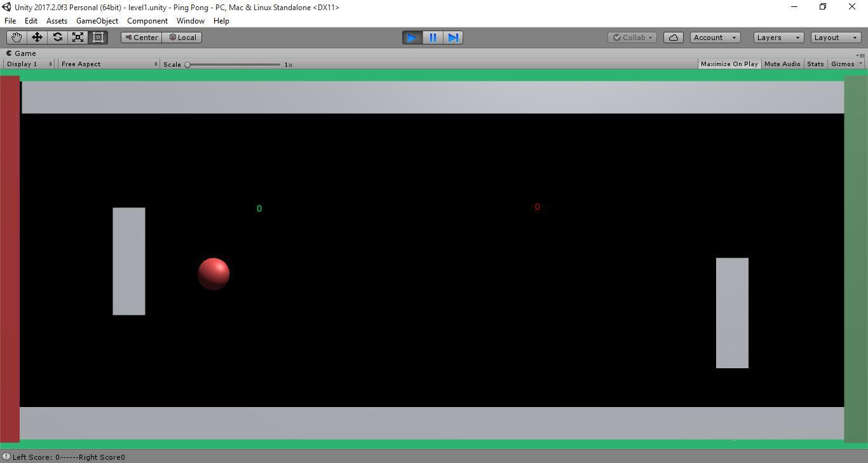Open the Component menu
Viewport: 868px width, 463px height.
coord(147,21)
